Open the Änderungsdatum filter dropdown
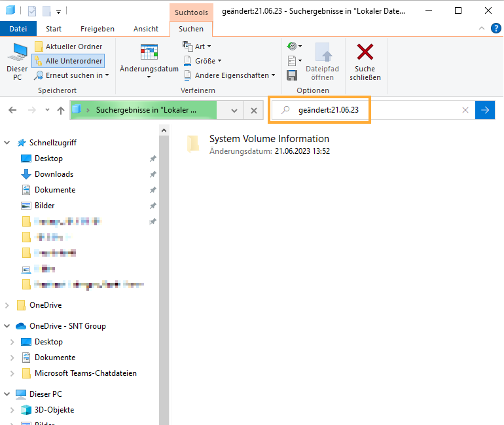504x425 pixels. [x=149, y=61]
